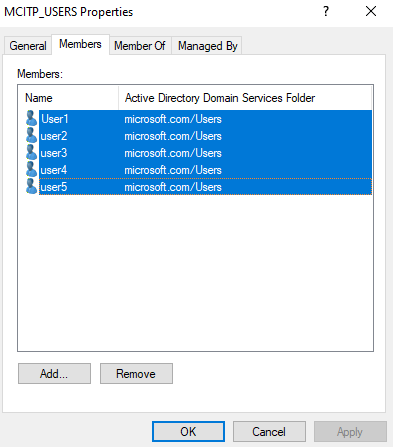This screenshot has width=393, height=447.
Task: Go to the Managed By tab
Action: [x=207, y=46]
